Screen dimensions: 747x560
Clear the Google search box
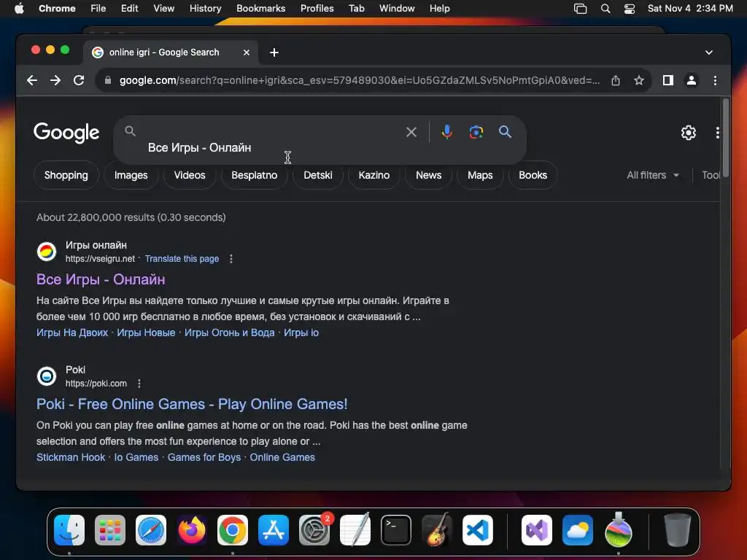(x=411, y=132)
